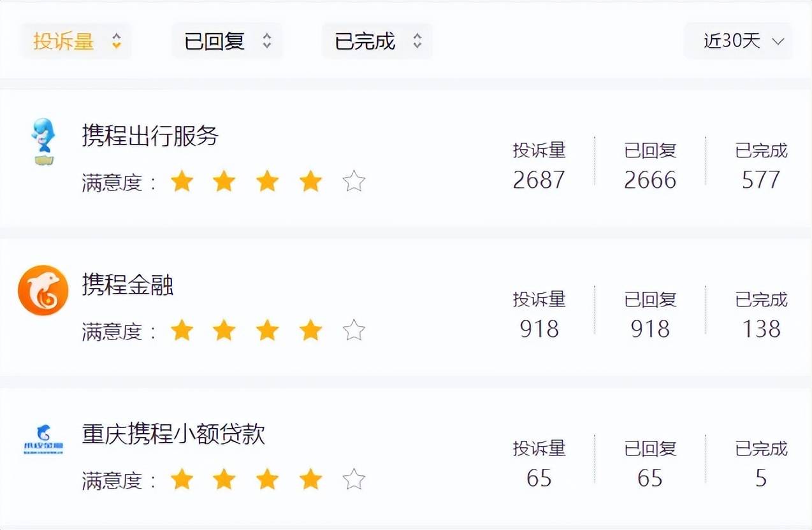The width and height of the screenshot is (812, 530).
Task: Click the chevron next to 近30天
Action: pos(778,42)
